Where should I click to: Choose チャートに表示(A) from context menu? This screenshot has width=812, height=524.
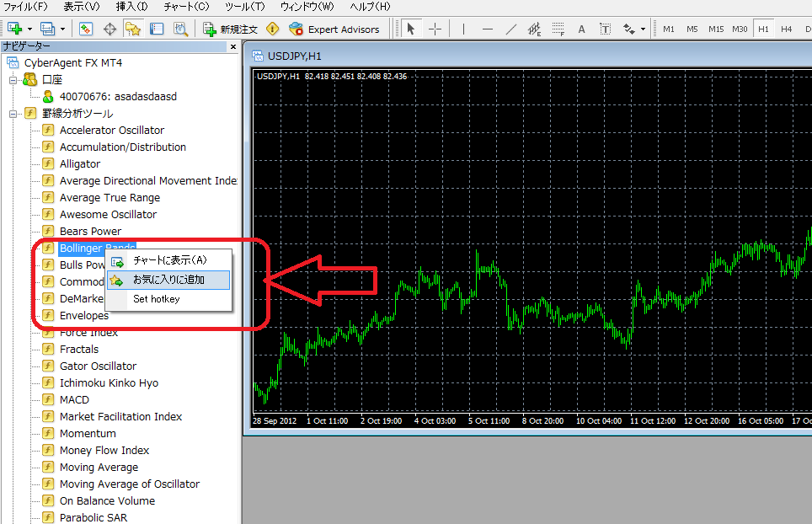[168, 260]
